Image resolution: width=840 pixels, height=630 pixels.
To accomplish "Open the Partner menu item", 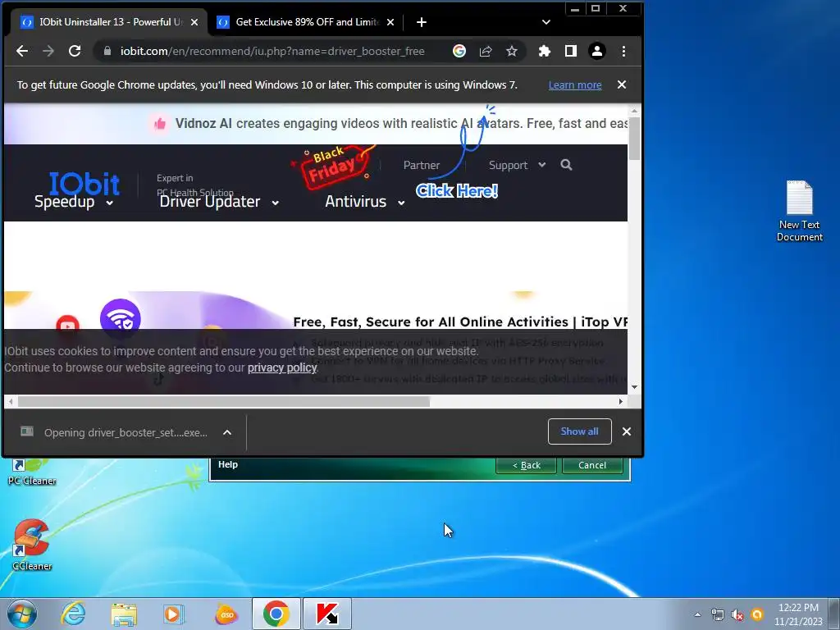I will tap(422, 165).
